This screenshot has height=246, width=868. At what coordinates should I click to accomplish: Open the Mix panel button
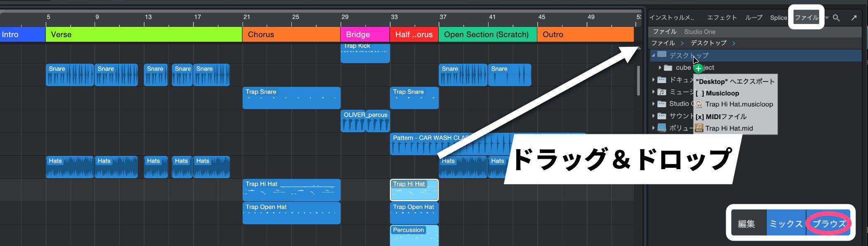pos(786,224)
